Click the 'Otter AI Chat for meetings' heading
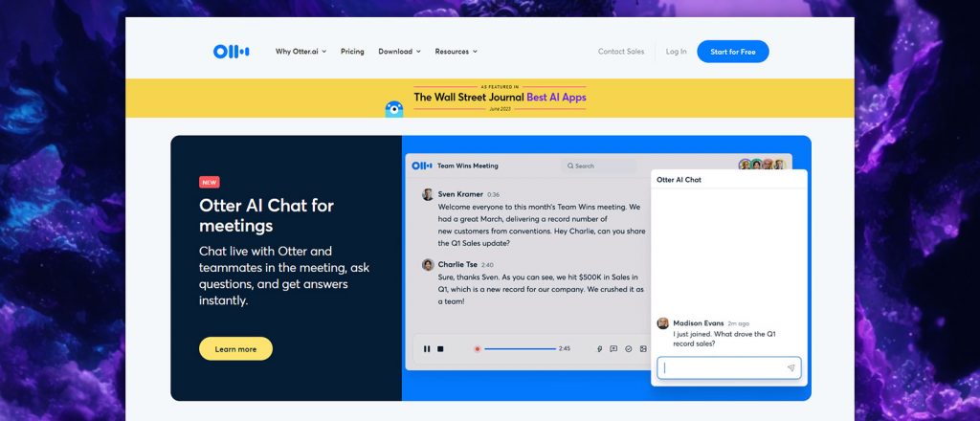The width and height of the screenshot is (980, 421). [267, 215]
